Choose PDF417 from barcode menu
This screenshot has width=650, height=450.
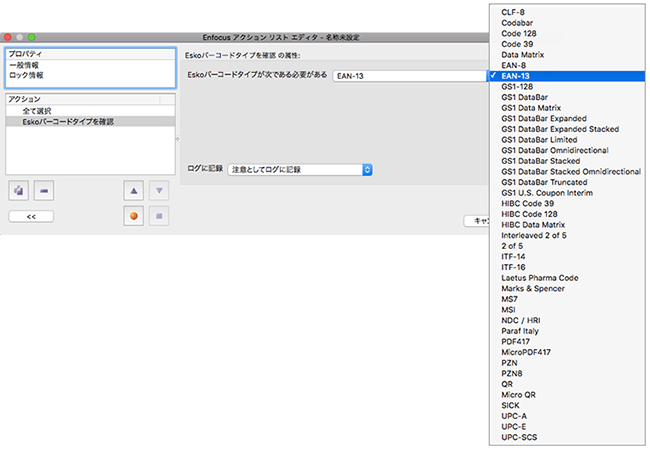pos(567,342)
